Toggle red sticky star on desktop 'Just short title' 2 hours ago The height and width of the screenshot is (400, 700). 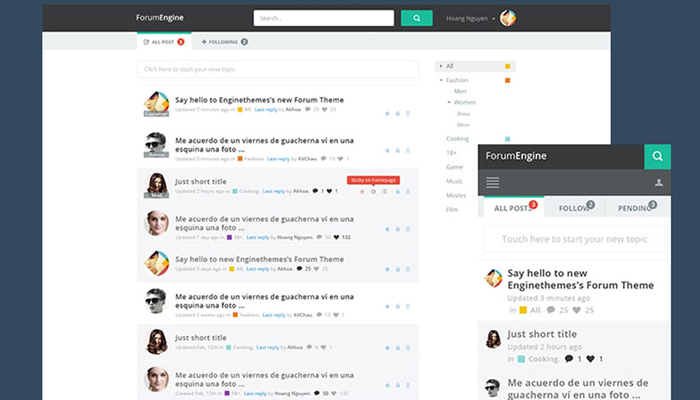tap(362, 192)
